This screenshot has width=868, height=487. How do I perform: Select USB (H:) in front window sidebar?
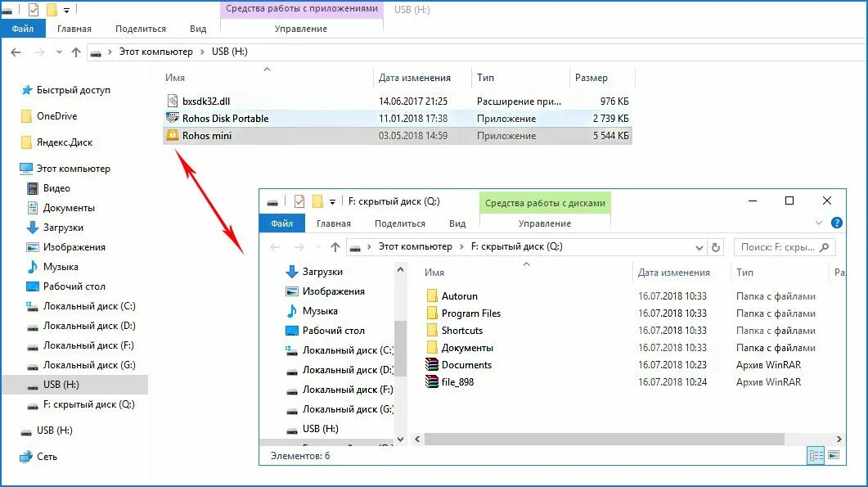pos(320,429)
